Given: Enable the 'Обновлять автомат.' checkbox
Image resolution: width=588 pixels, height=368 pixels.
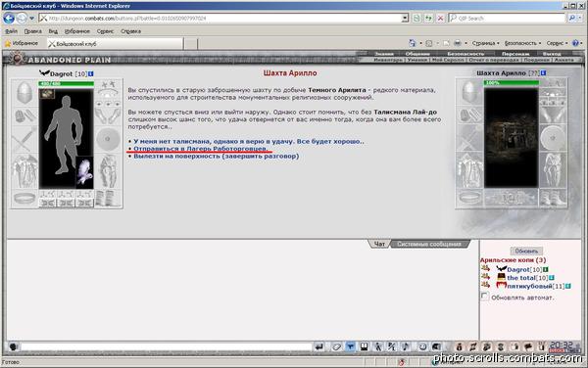Looking at the screenshot, I should tap(484, 297).
